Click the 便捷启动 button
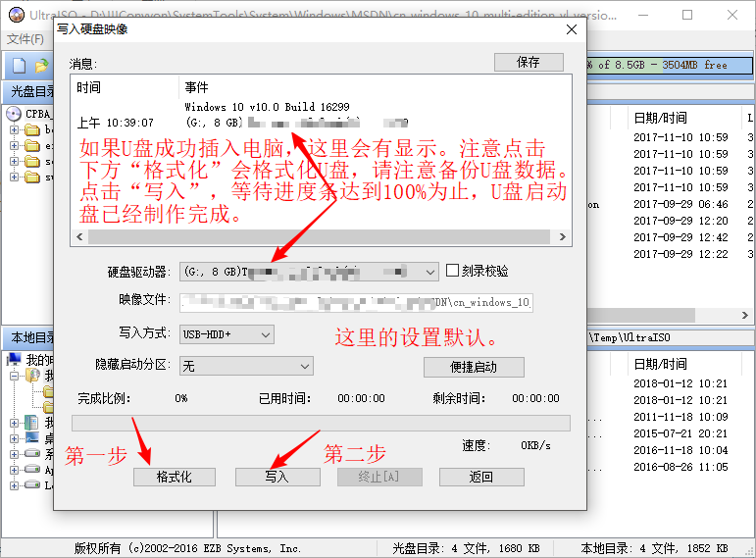Viewport: 756px width, 558px height. pyautogui.click(x=474, y=367)
